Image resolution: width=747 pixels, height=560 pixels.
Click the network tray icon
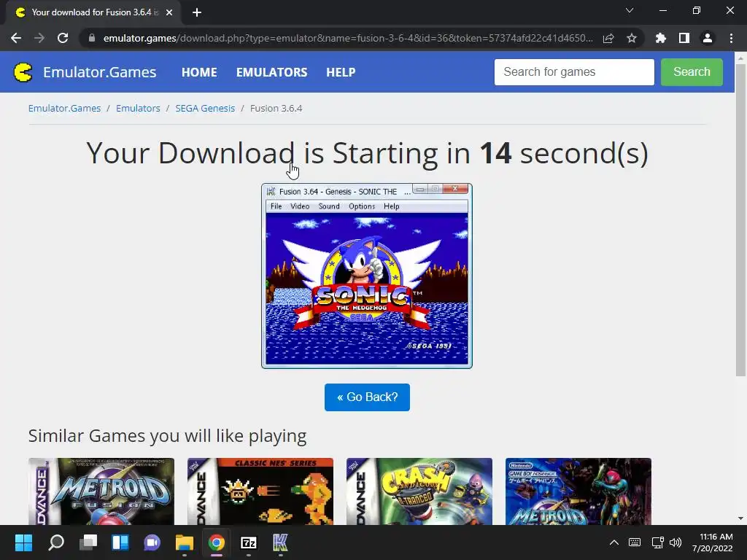point(657,542)
